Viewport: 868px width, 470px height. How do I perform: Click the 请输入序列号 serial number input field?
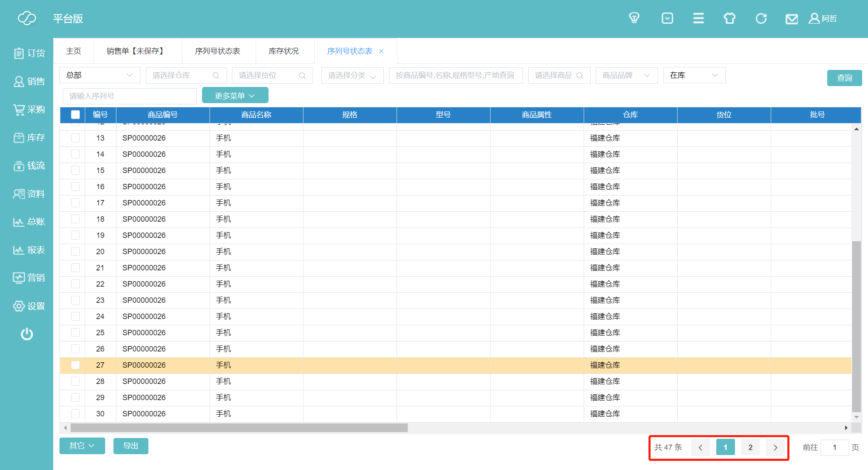pos(129,96)
